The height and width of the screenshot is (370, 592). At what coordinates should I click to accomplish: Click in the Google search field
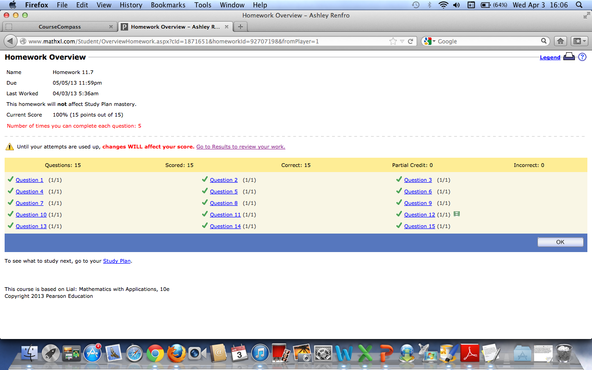coord(488,41)
